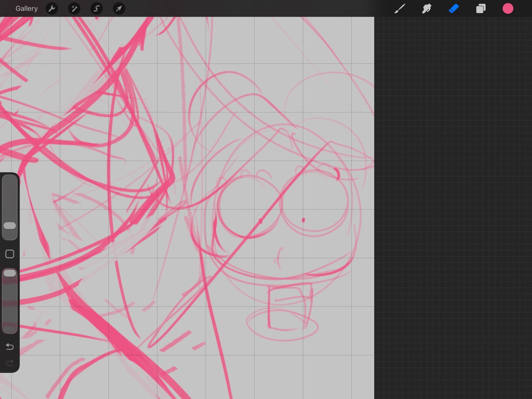Tap the dark area outside the canvas
Image resolution: width=532 pixels, height=399 pixels.
pyautogui.click(x=452, y=186)
